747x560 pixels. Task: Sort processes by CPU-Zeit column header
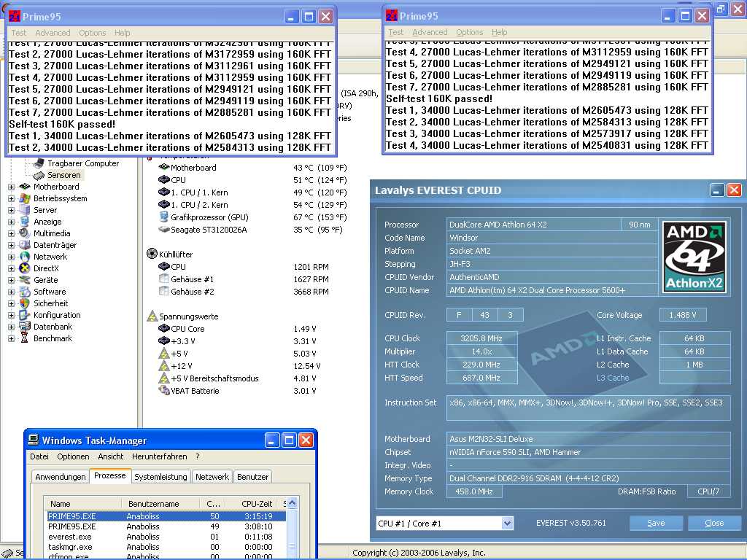click(257, 503)
